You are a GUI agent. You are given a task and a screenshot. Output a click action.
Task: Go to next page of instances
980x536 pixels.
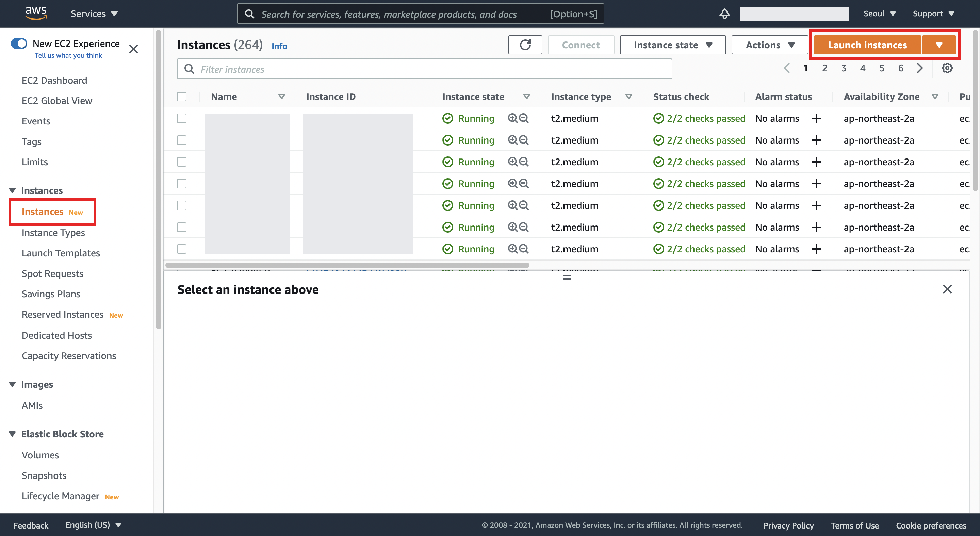(920, 68)
